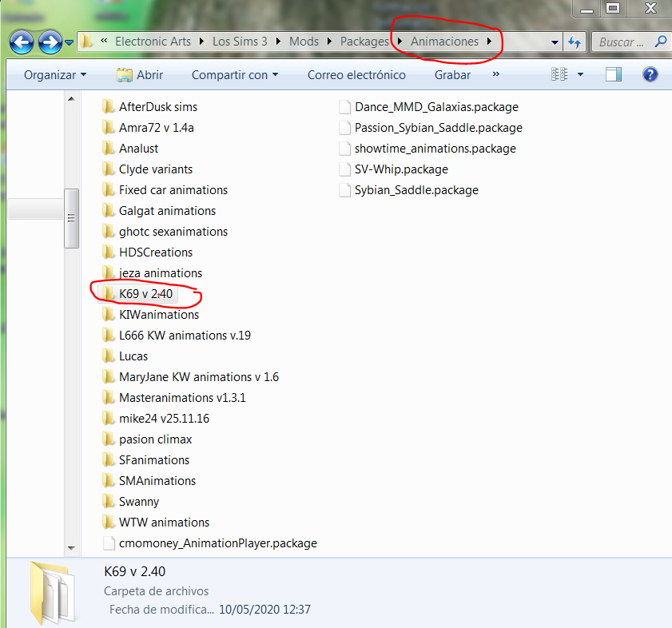The image size is (672, 628).
Task: Expand the arrow after Packages
Action: pos(400,42)
